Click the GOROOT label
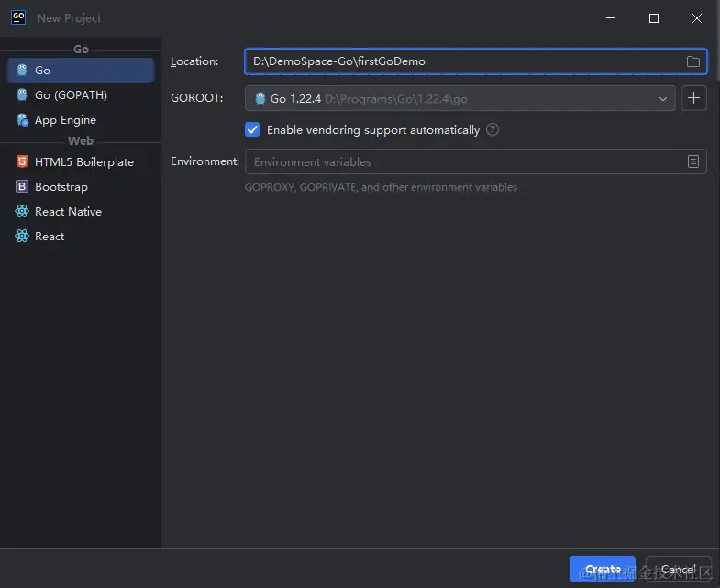The image size is (720, 588). point(196,98)
